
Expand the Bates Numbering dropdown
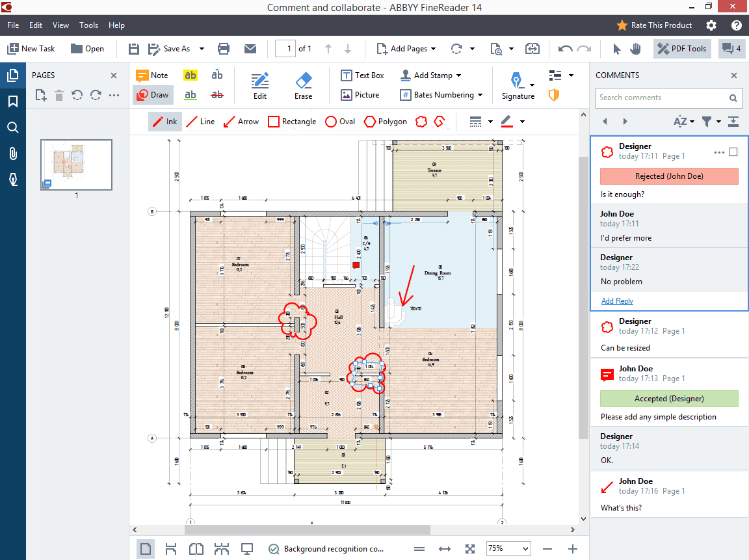point(480,95)
